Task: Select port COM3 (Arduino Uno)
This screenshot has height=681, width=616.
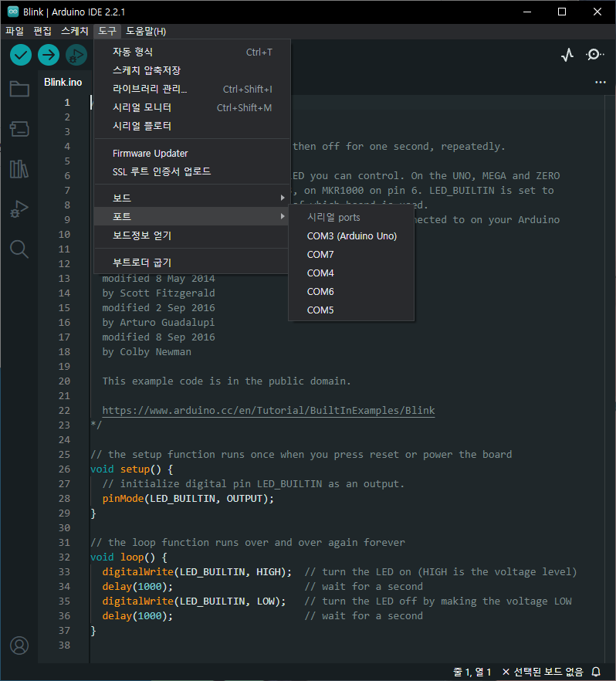Action: pos(352,235)
